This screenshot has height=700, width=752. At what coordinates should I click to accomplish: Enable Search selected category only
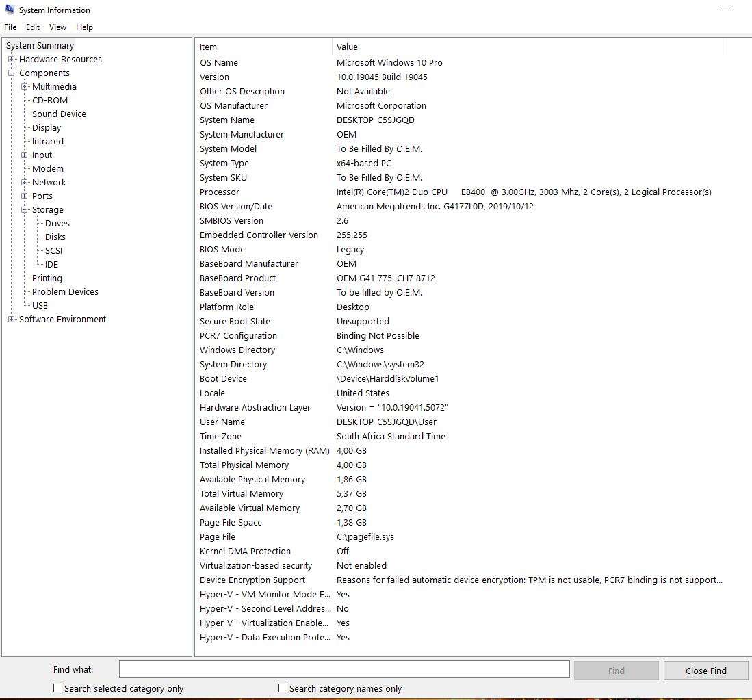tap(57, 688)
